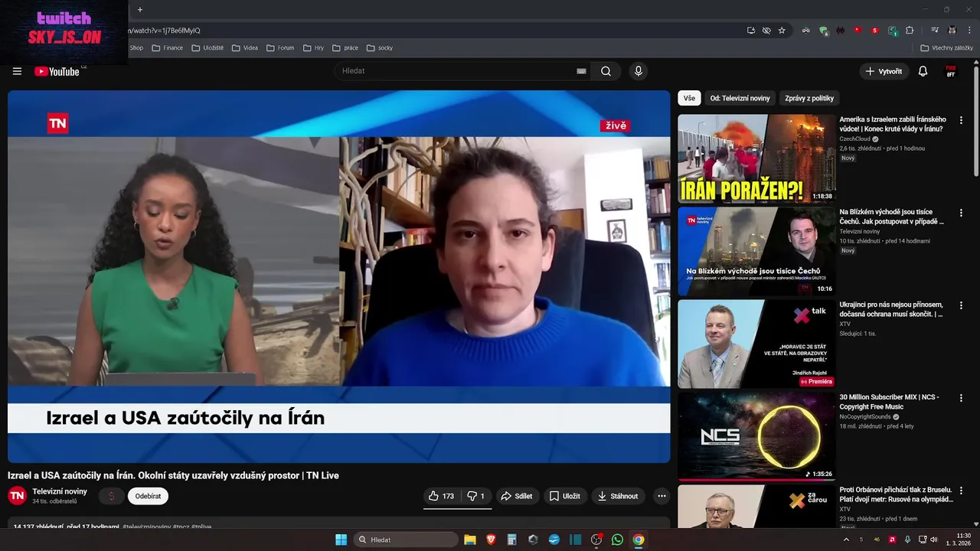Open the Chrome extensions puzzle icon
The height and width of the screenshot is (551, 980).
pos(910,31)
